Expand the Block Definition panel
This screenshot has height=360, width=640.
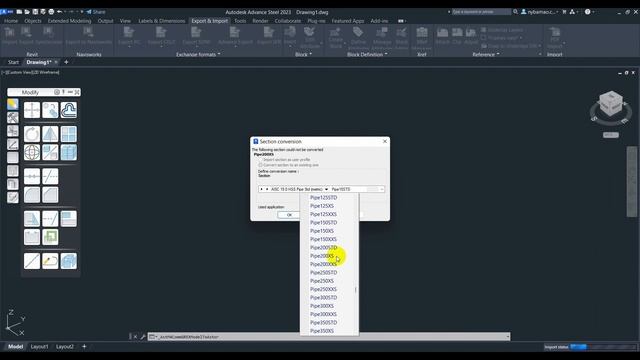(x=367, y=54)
